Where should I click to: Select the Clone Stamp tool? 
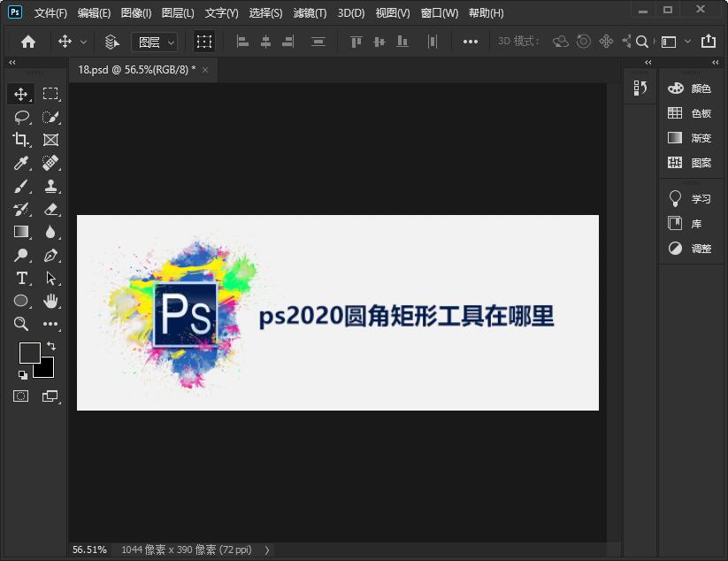[50, 186]
